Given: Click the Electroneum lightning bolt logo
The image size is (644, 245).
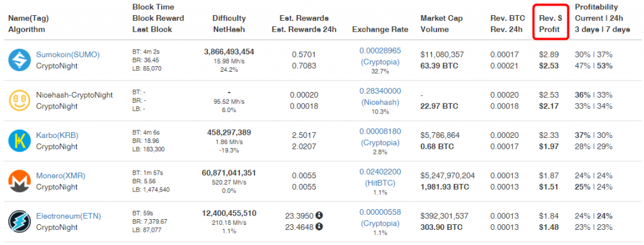Looking at the screenshot, I should click(19, 222).
